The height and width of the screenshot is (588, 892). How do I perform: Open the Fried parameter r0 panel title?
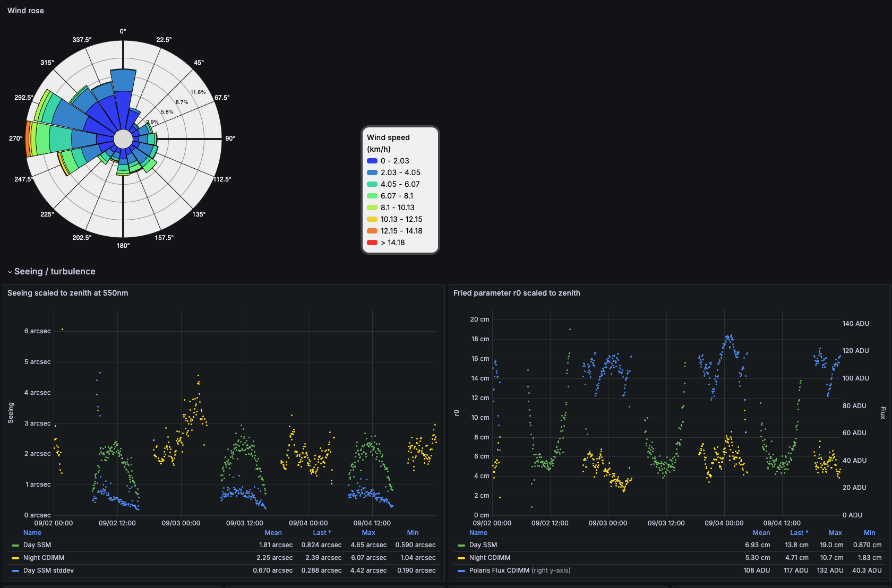[x=517, y=293]
